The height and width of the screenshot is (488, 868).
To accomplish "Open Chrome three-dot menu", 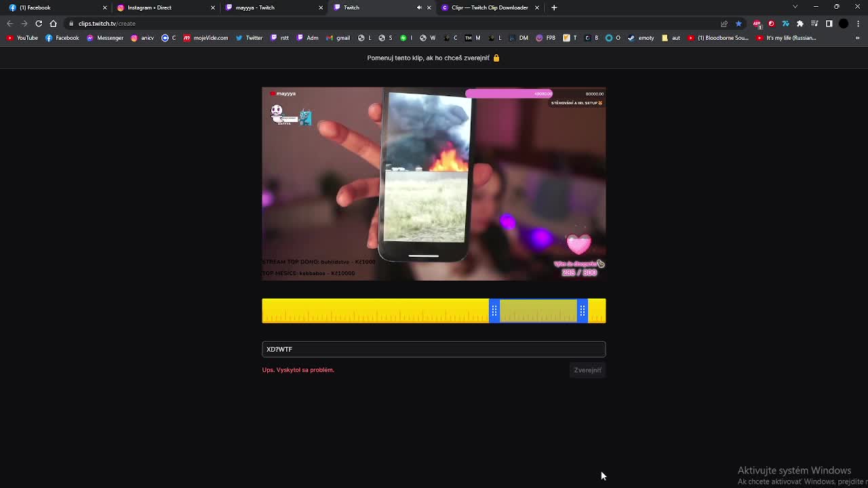I will tap(858, 24).
